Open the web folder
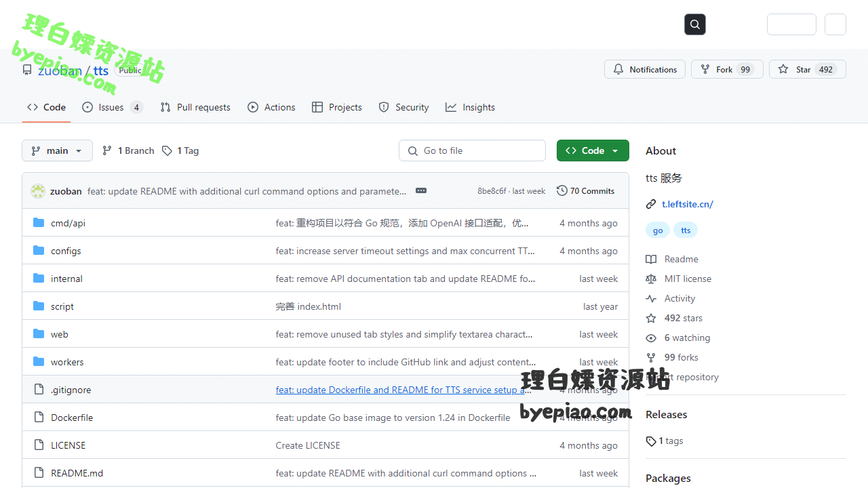 60,334
